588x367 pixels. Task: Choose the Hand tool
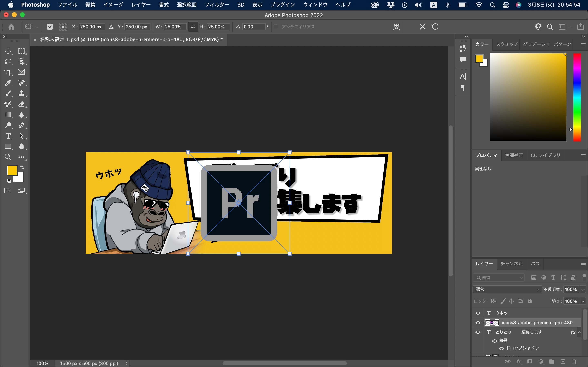coord(22,146)
